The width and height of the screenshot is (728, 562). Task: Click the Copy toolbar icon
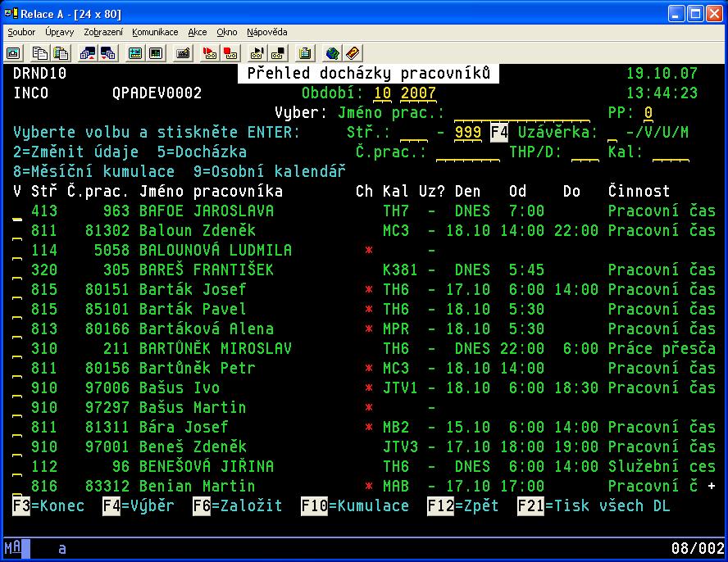tap(39, 53)
